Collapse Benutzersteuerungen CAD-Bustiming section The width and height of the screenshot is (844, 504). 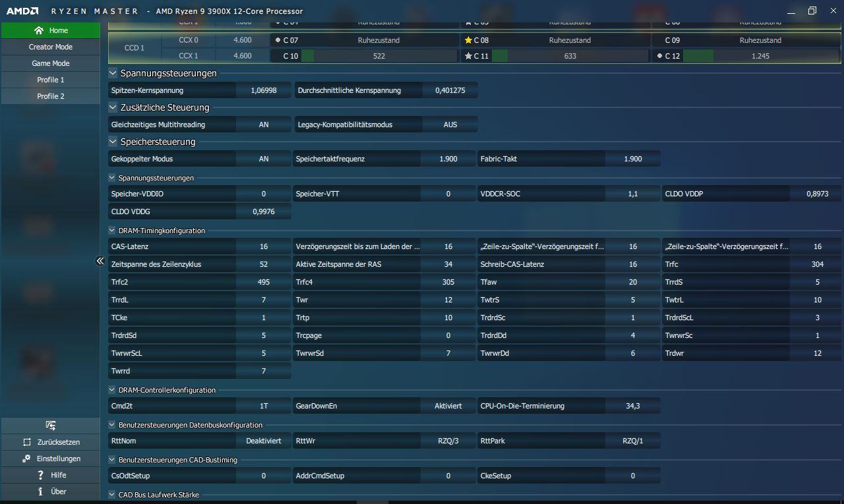point(112,460)
